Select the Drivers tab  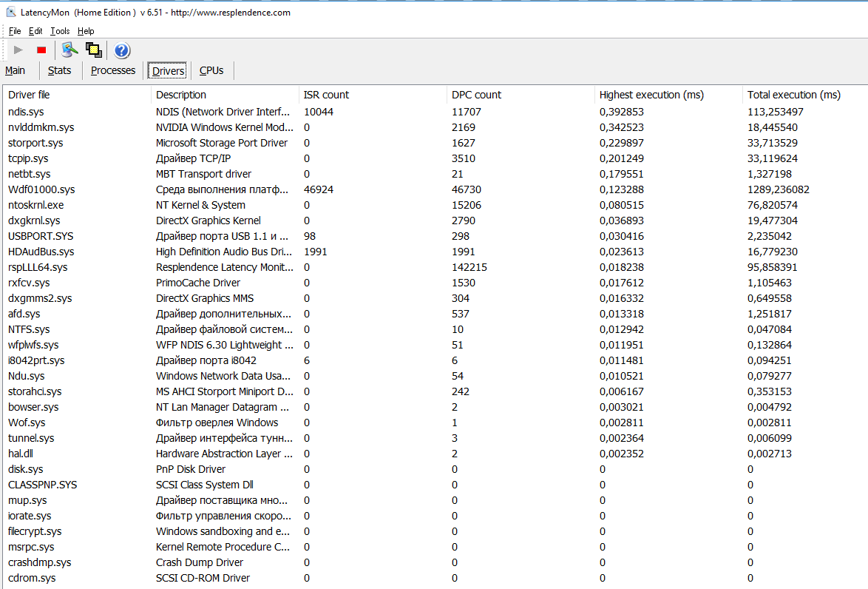click(x=168, y=71)
